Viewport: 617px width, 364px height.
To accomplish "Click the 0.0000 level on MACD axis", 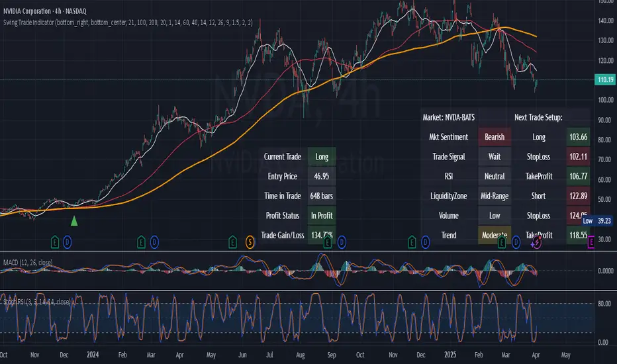I will [606, 271].
